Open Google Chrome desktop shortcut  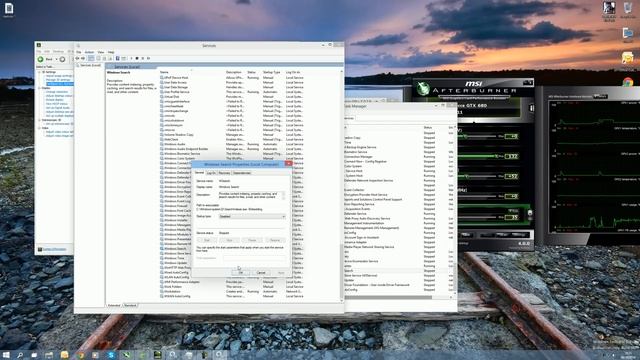point(628,82)
